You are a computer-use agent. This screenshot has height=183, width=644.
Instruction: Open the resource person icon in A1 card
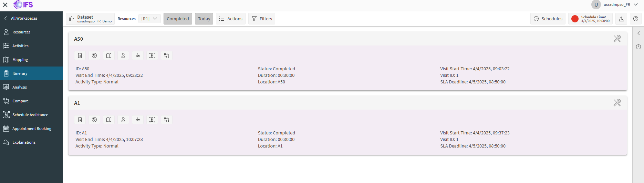click(123, 120)
